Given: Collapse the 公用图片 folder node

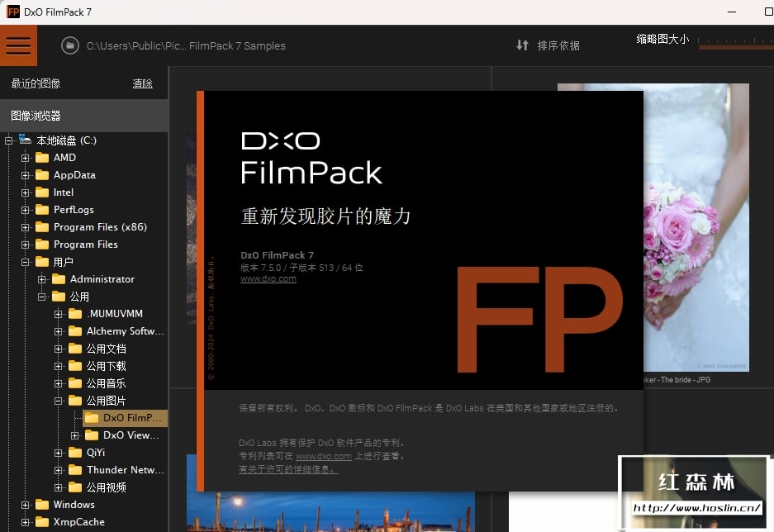Looking at the screenshot, I should (59, 401).
